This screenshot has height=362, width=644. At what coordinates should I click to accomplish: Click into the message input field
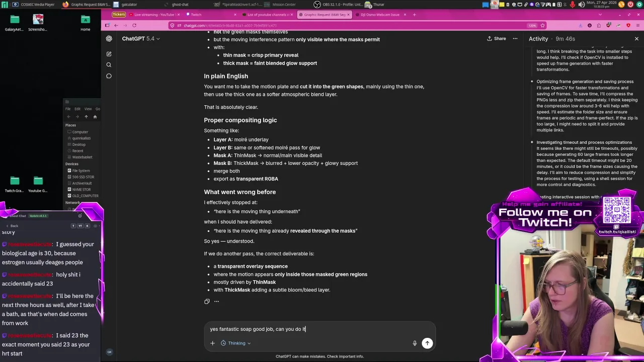319,329
